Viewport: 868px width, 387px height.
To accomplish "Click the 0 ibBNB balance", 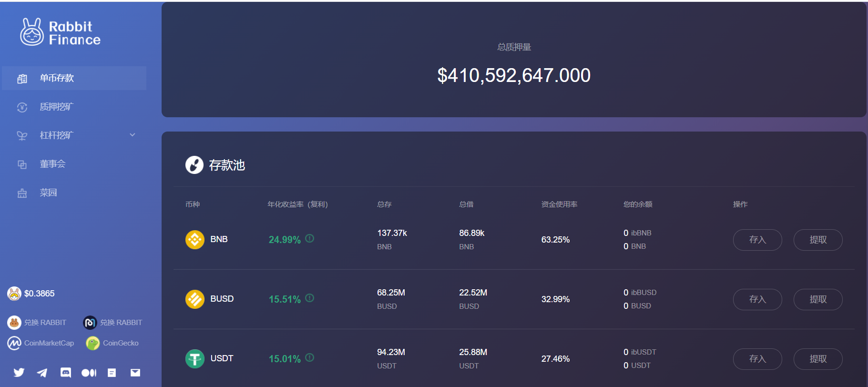I will coord(637,233).
